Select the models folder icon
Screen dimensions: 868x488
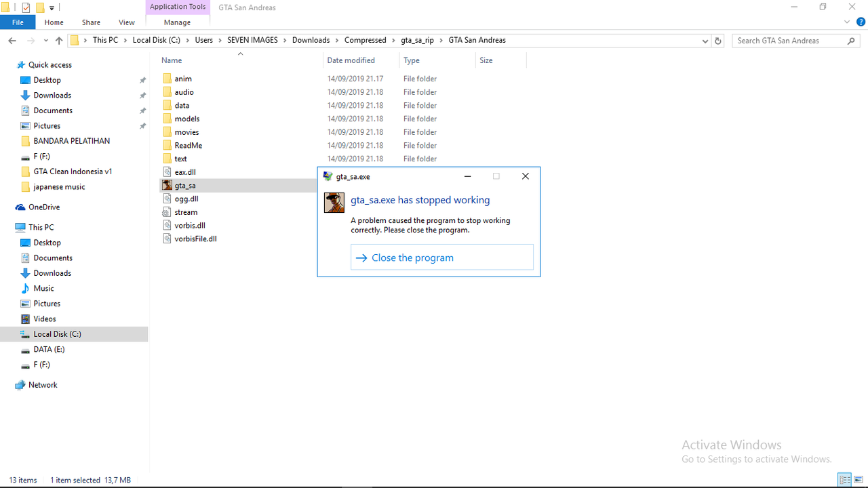pyautogui.click(x=167, y=119)
